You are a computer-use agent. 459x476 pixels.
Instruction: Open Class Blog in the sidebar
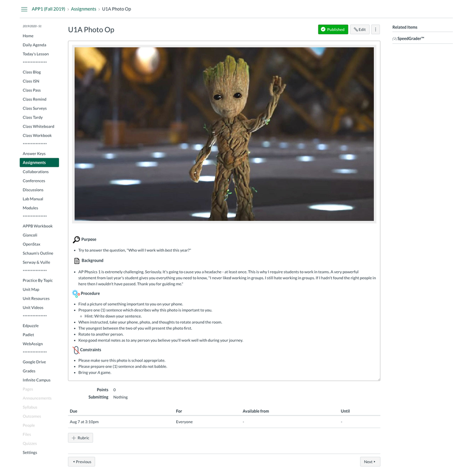31,72
